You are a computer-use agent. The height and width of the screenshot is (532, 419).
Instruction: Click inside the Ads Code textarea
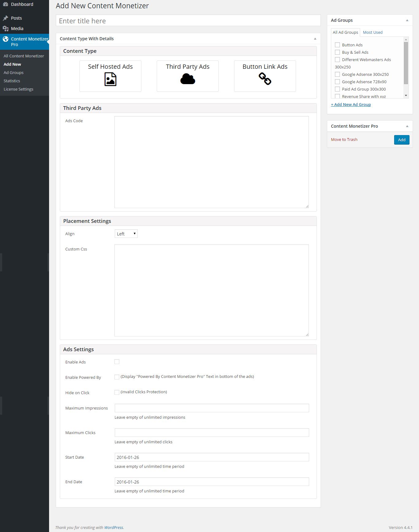click(x=212, y=162)
